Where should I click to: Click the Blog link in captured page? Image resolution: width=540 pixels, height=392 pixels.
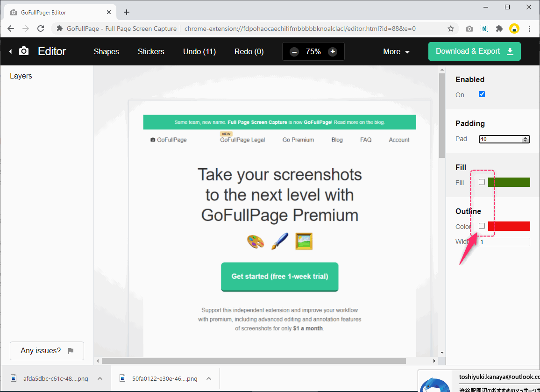tap(337, 140)
